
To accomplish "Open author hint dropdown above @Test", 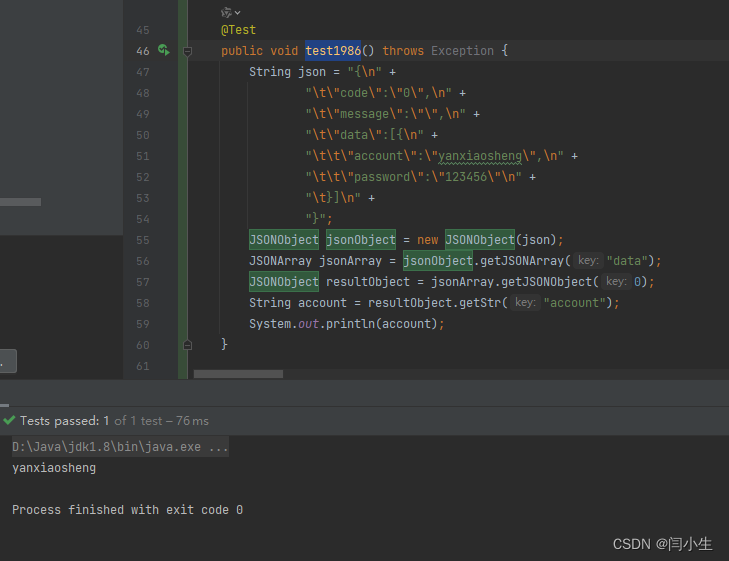I will click(231, 13).
